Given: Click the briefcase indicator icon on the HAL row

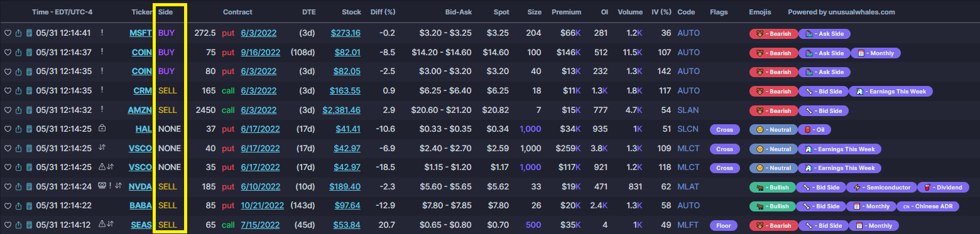Looking at the screenshot, I should (x=102, y=129).
